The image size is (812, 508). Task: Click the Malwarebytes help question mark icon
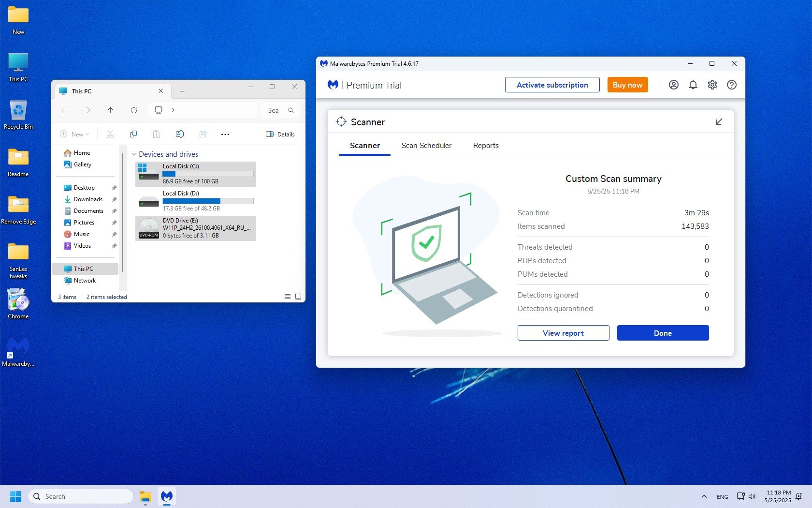point(731,85)
